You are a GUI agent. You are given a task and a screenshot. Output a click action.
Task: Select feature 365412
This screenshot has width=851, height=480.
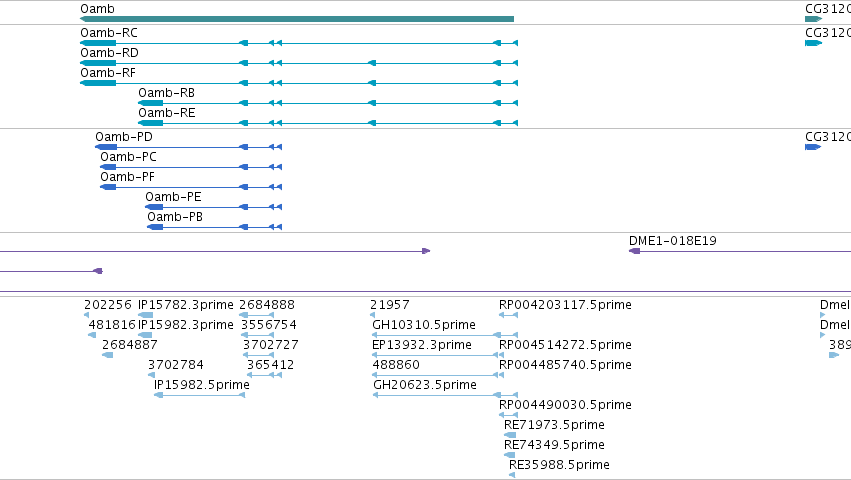pos(270,365)
